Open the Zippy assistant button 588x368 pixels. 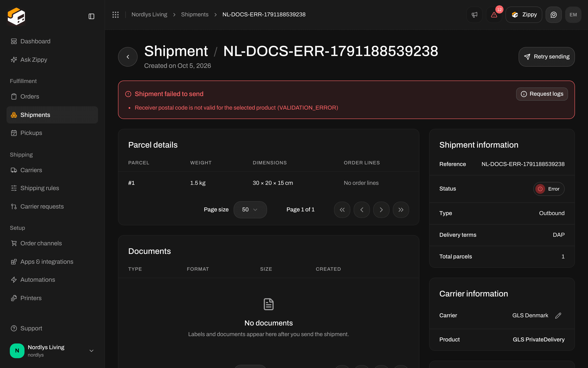(x=524, y=15)
